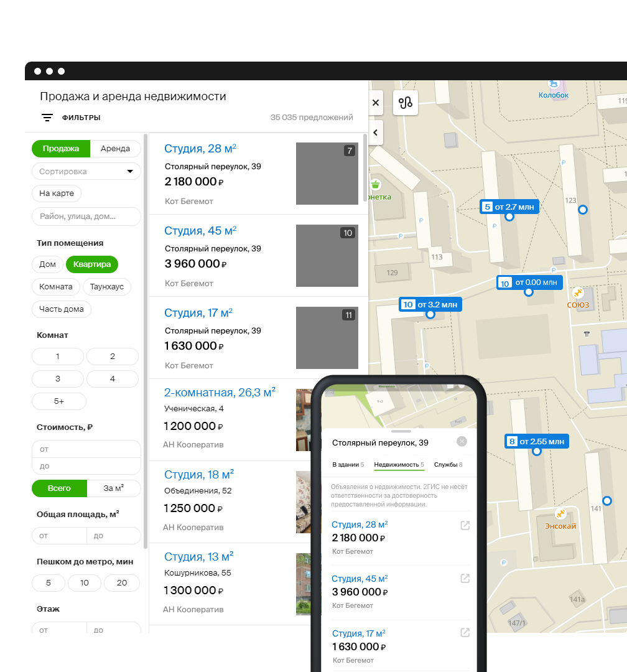627x672 pixels.
Task: Switch to Продажа mode
Action: 61,149
